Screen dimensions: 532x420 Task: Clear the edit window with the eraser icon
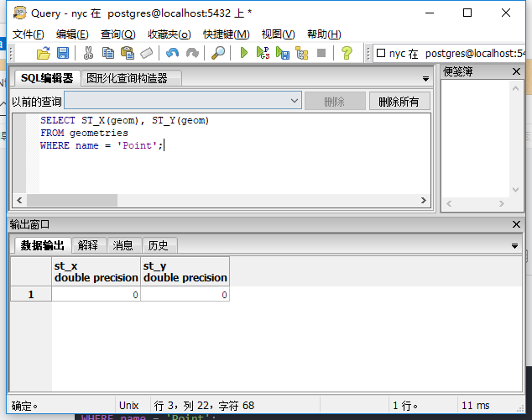click(147, 53)
